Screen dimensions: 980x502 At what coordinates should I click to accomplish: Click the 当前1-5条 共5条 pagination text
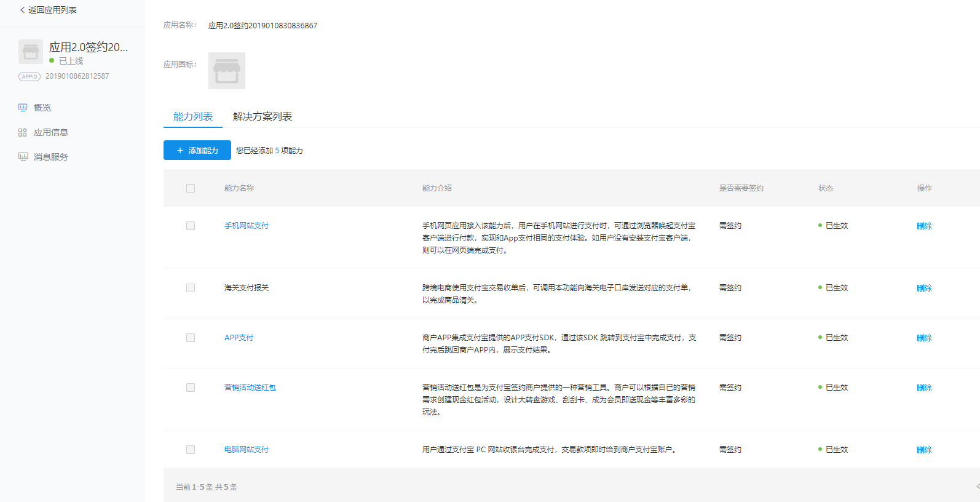coord(207,487)
